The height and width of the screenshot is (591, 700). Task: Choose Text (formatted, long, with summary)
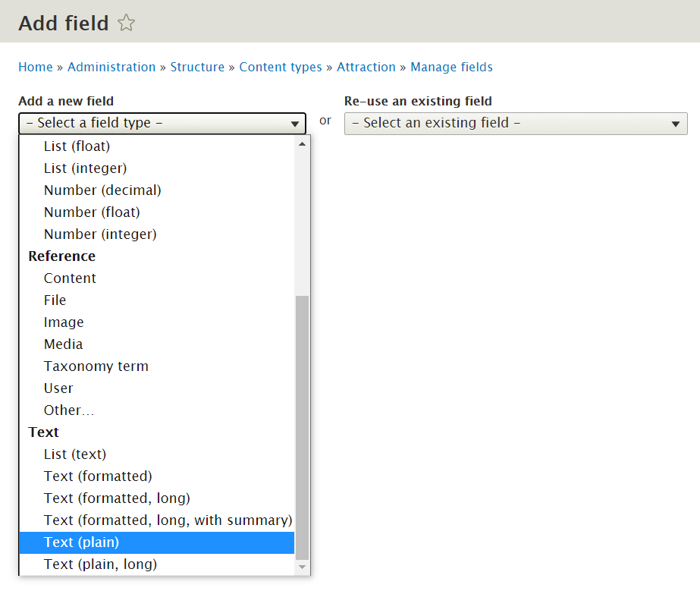tap(167, 520)
